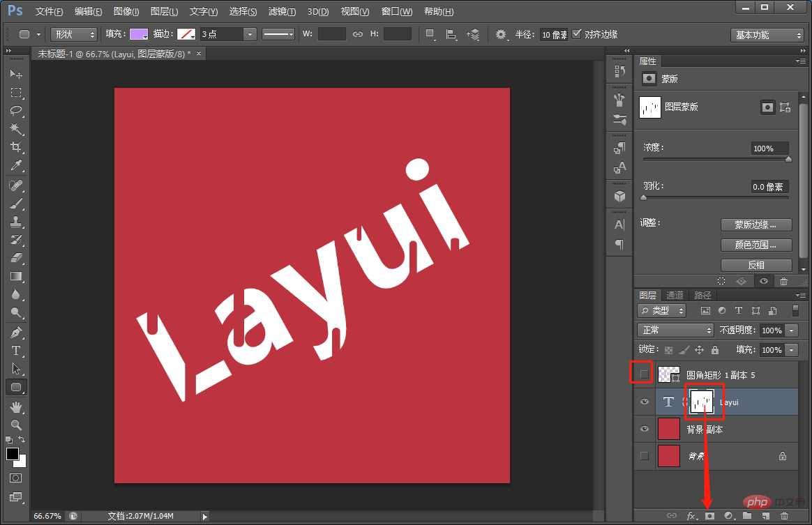The height and width of the screenshot is (525, 812).
Task: Click the Layui layer mask thumbnail
Action: [702, 402]
